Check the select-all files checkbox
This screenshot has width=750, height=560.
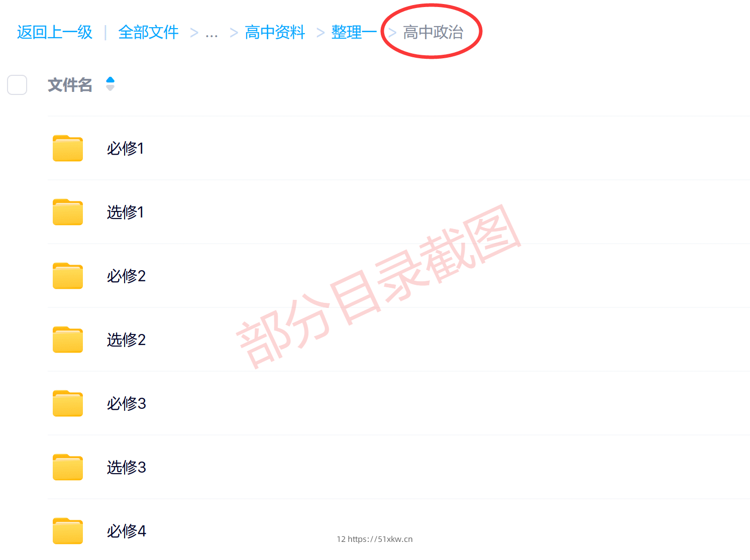[17, 85]
